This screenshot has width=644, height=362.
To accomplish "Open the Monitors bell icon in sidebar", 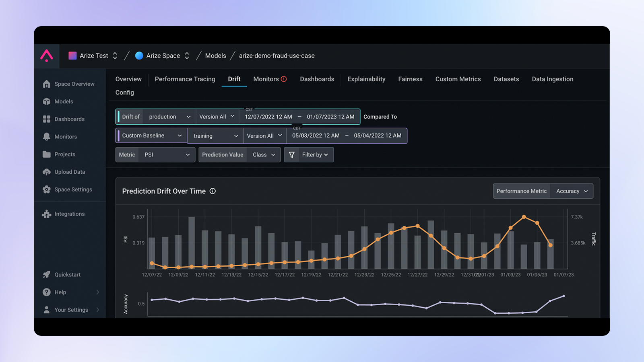I will 47,137.
